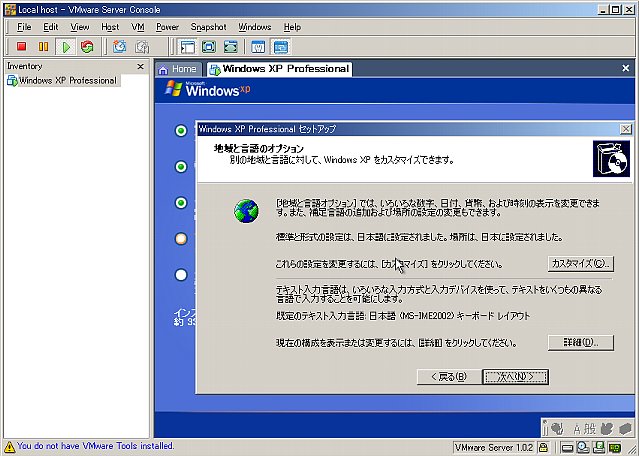Open the View menu
This screenshot has width=639, height=456.
tap(79, 27)
